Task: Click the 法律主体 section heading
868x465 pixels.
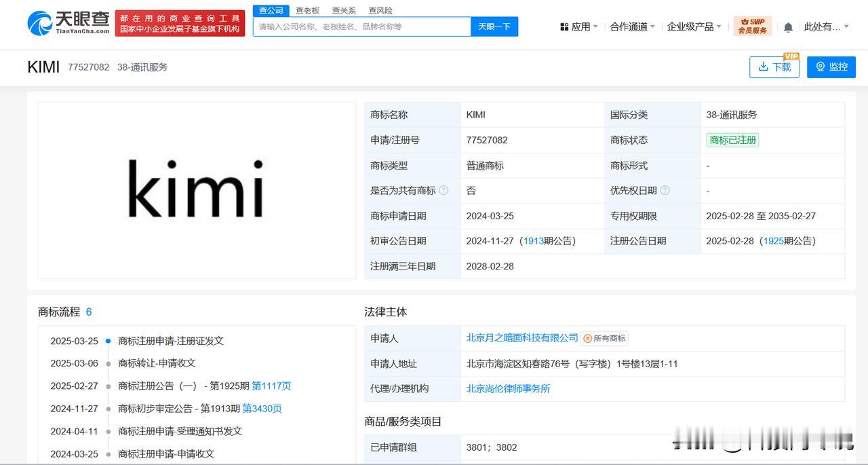Action: (386, 312)
